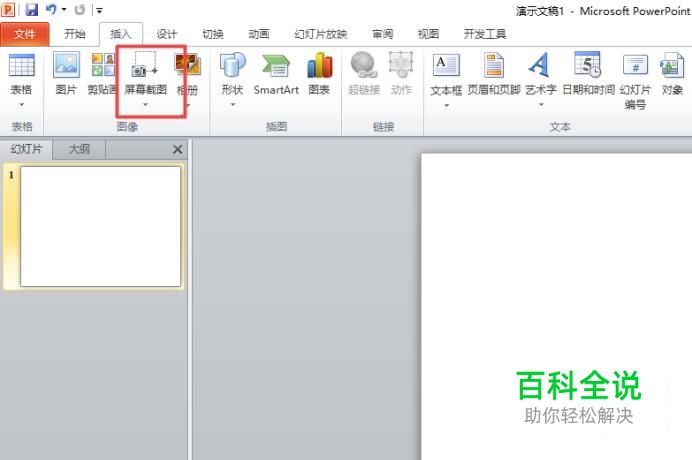This screenshot has height=460, width=692.
Task: Switch to the 开始 ribbon tab
Action: pos(75,34)
